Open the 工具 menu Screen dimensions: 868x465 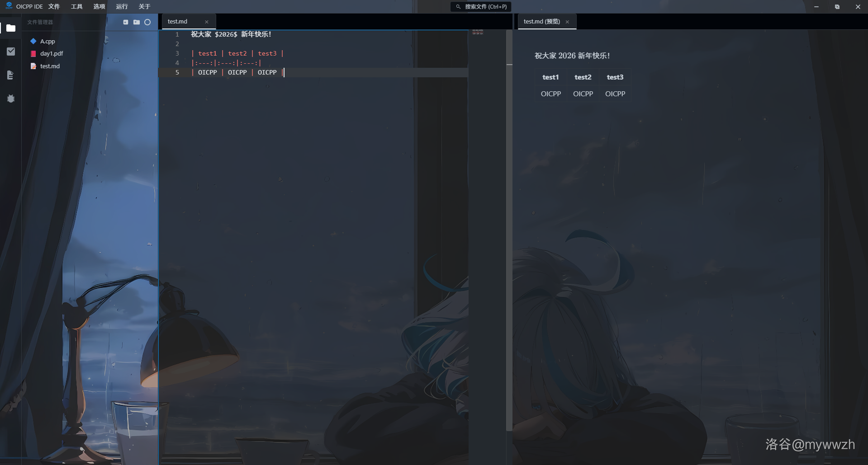tap(76, 7)
